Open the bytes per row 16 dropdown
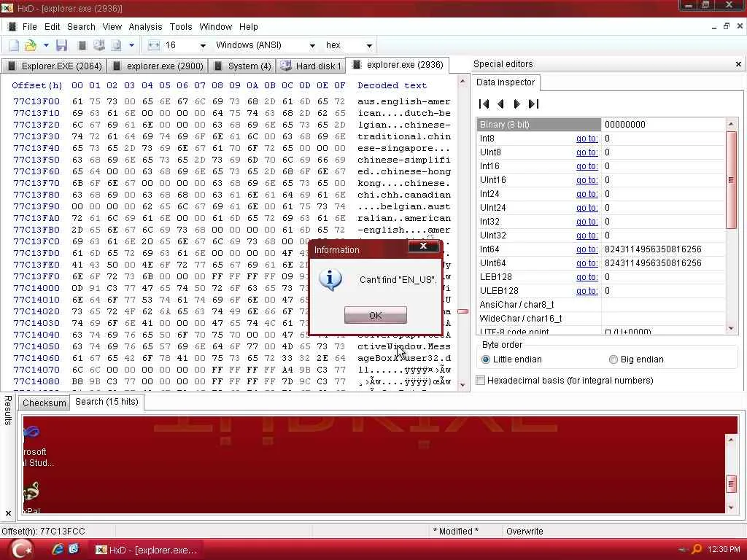This screenshot has height=560, width=747. 203,46
